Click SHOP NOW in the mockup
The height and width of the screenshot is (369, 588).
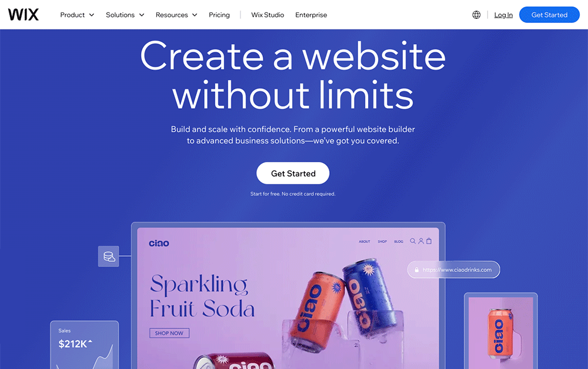(169, 333)
